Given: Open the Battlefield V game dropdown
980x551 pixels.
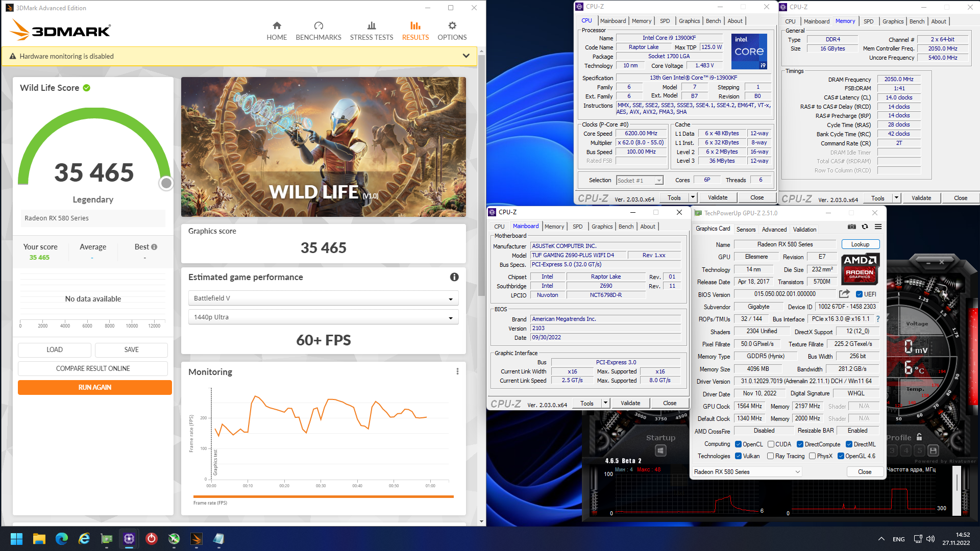Looking at the screenshot, I should [324, 298].
